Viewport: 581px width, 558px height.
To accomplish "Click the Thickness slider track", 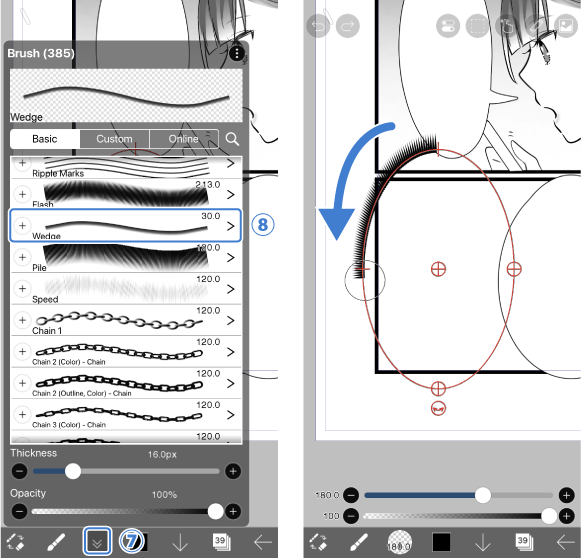I will 126,471.
